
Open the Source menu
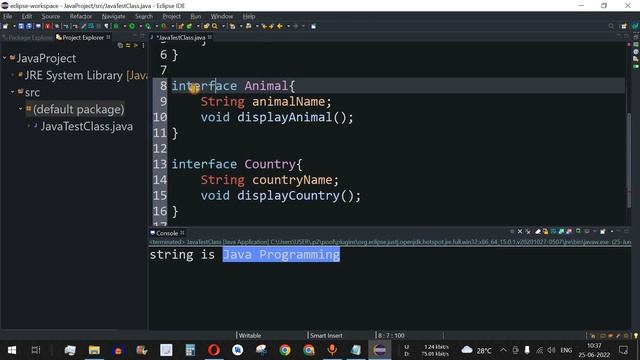51,16
